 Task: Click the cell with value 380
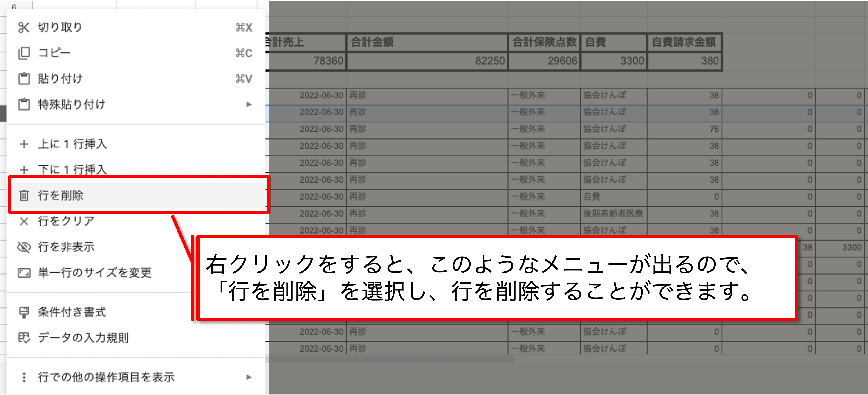(x=685, y=61)
